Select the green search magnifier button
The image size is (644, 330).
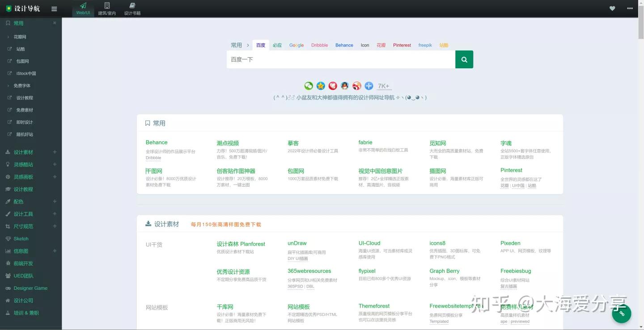pyautogui.click(x=464, y=59)
